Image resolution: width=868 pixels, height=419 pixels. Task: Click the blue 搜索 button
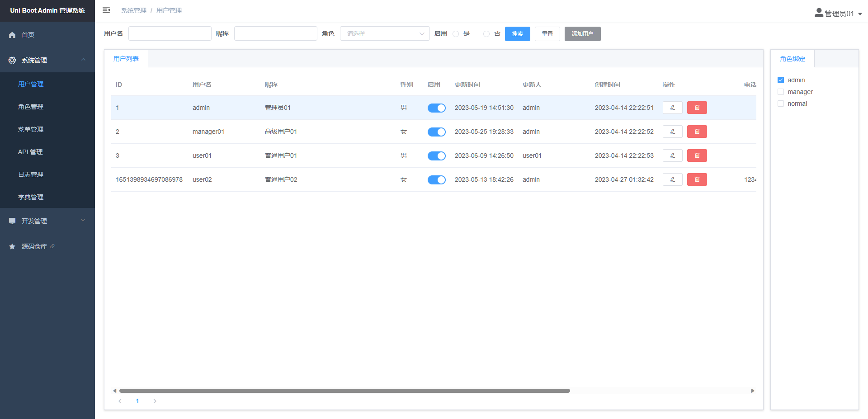pos(517,34)
